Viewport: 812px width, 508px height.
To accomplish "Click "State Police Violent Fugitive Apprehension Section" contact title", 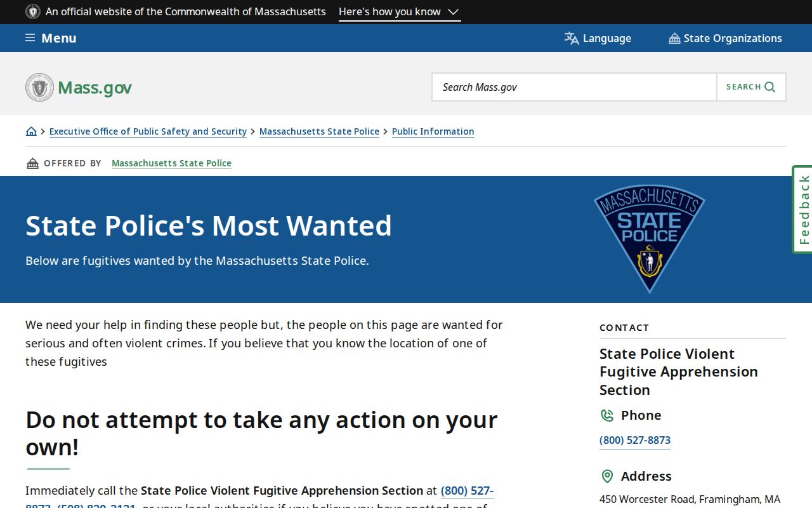I will (x=679, y=371).
